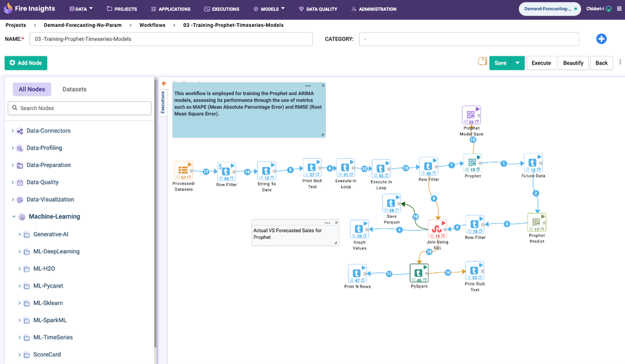Expand the Data-Connectors tree category

click(13, 131)
